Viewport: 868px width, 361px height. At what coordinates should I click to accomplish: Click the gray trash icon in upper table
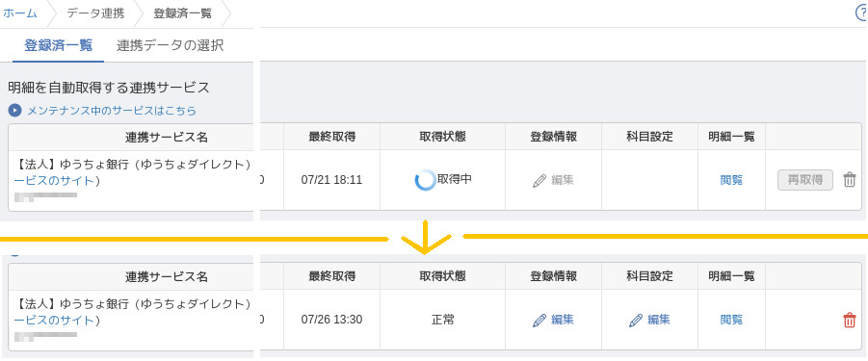click(x=849, y=180)
